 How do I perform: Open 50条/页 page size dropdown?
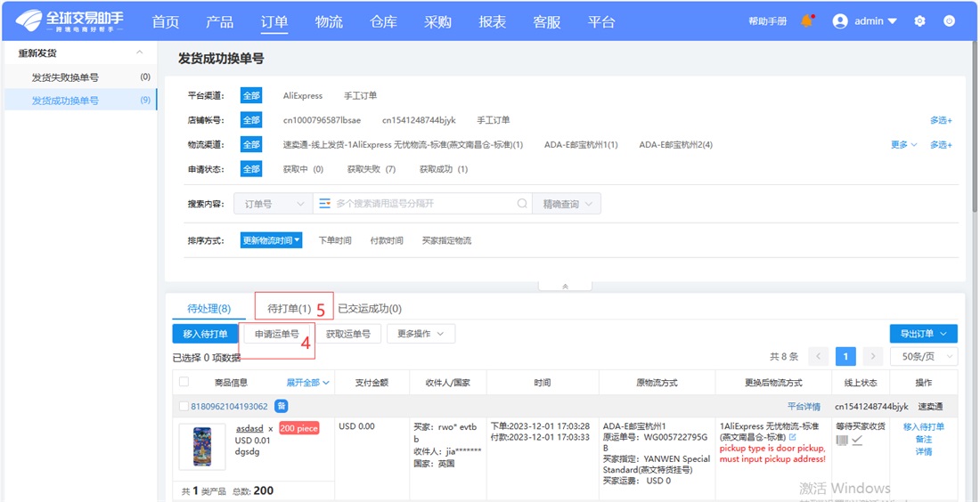point(923,357)
